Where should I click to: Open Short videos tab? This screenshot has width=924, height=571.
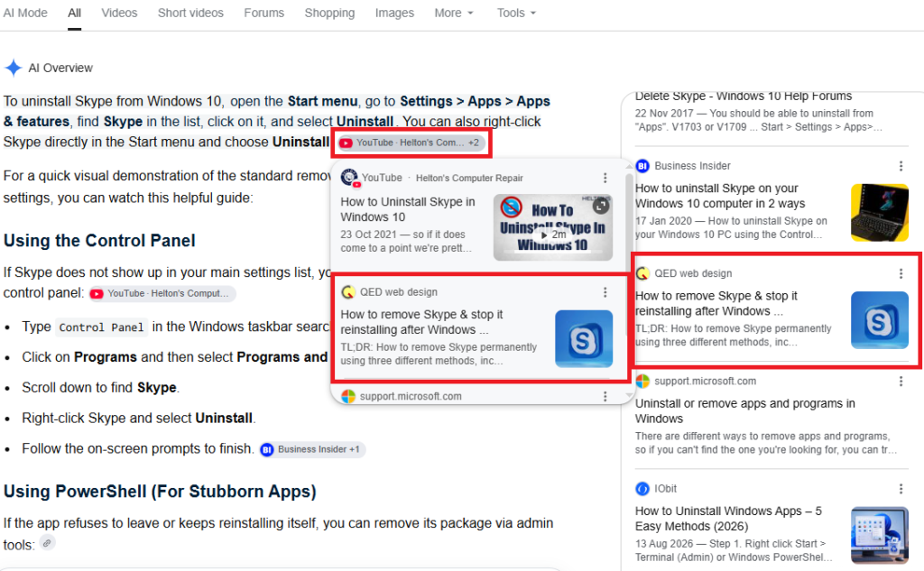click(190, 13)
